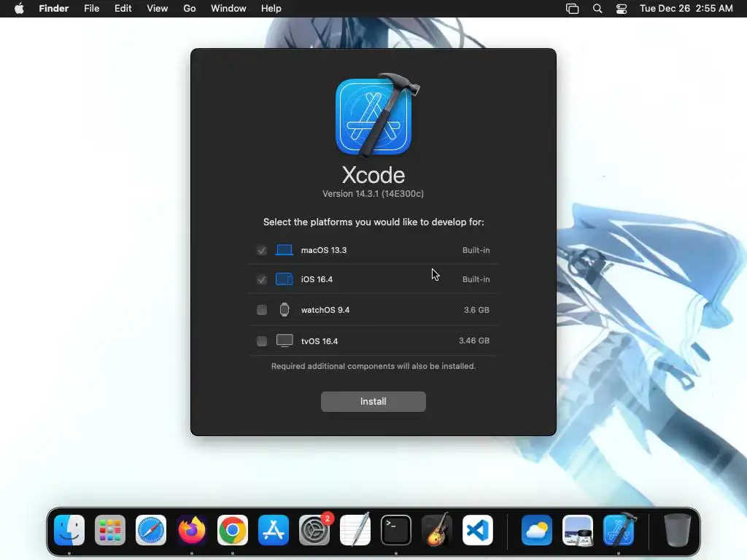The image size is (747, 560).
Task: Open System Settings from the Dock
Action: pyautogui.click(x=314, y=529)
